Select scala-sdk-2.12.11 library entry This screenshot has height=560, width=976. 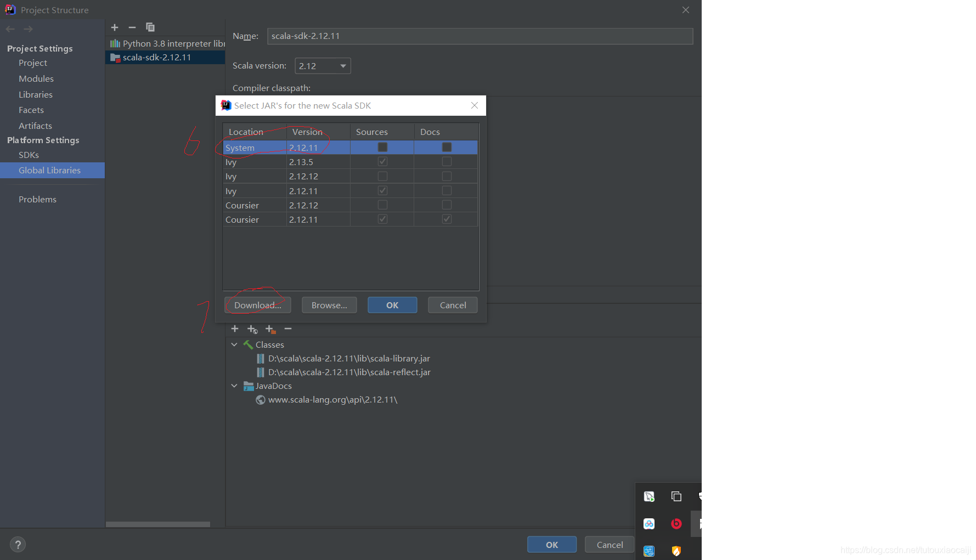point(165,58)
